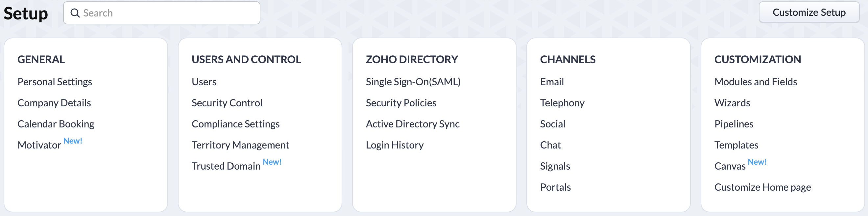View the Login History
Viewport: 868px width, 216px height.
click(395, 145)
